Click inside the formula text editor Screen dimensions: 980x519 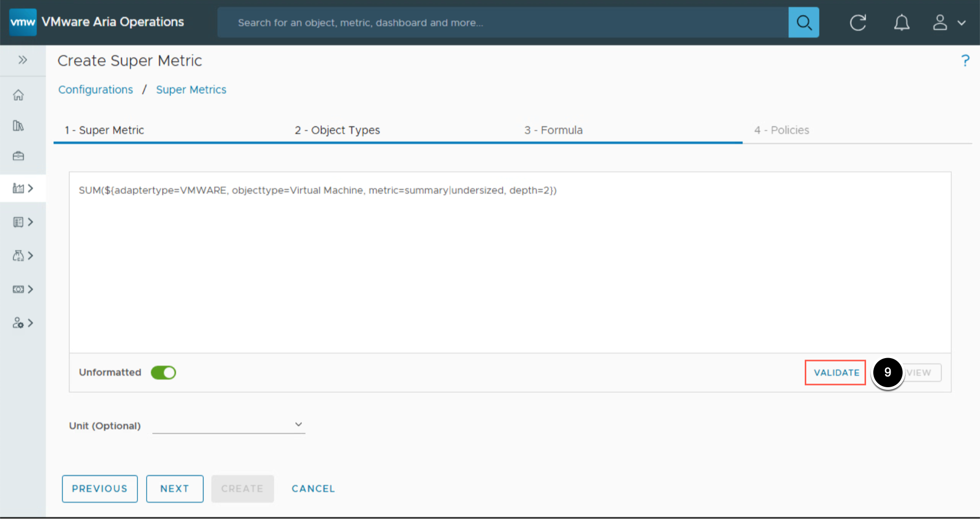click(x=509, y=266)
